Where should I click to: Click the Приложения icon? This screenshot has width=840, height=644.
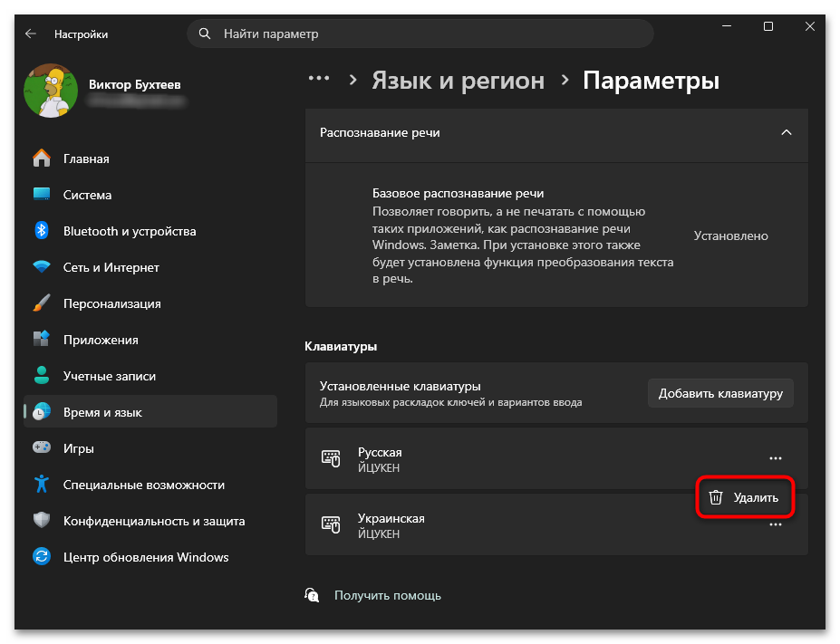point(42,339)
